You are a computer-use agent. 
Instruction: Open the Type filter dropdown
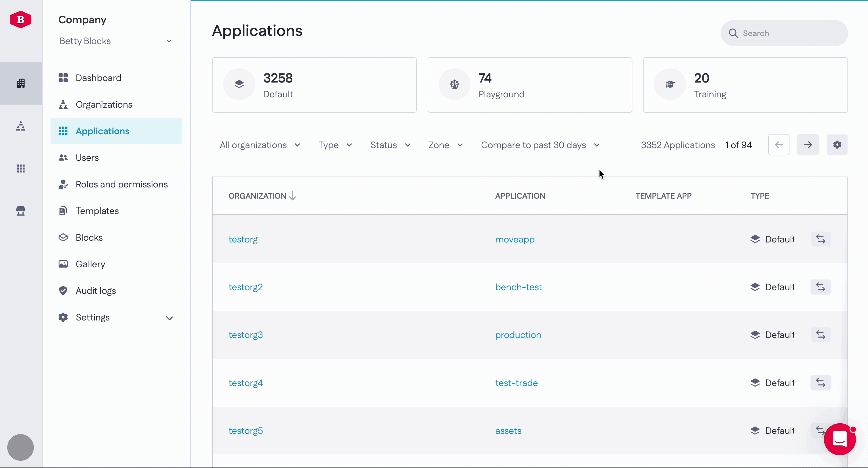coord(335,145)
